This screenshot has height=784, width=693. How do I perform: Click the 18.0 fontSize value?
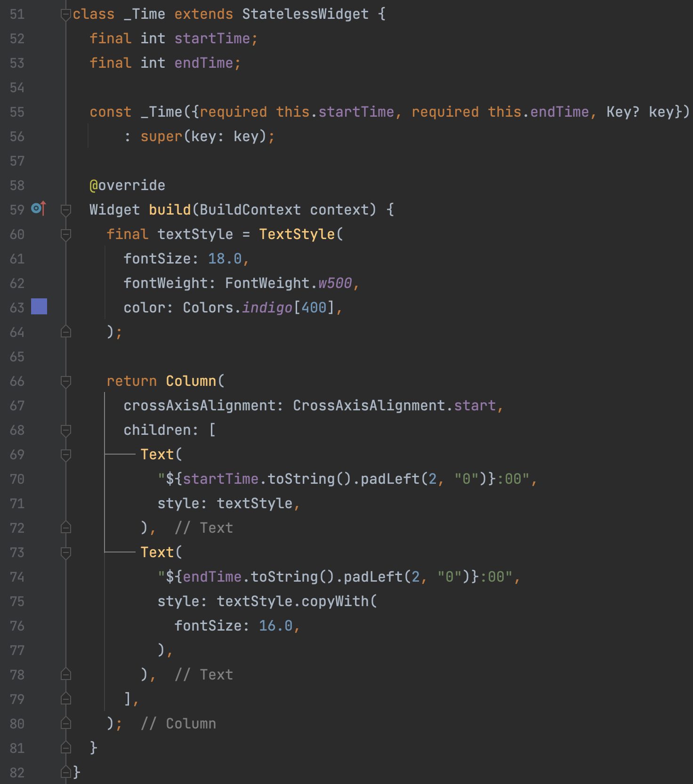[225, 259]
